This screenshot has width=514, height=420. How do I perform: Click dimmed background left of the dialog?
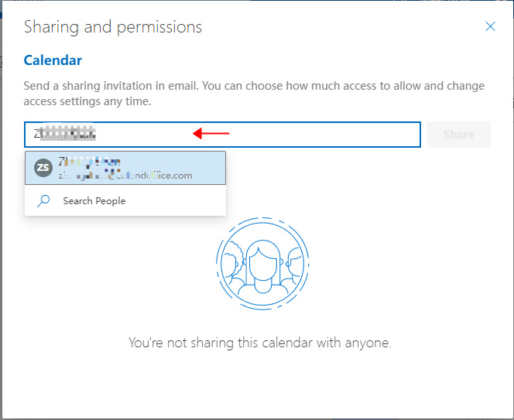coord(5,232)
